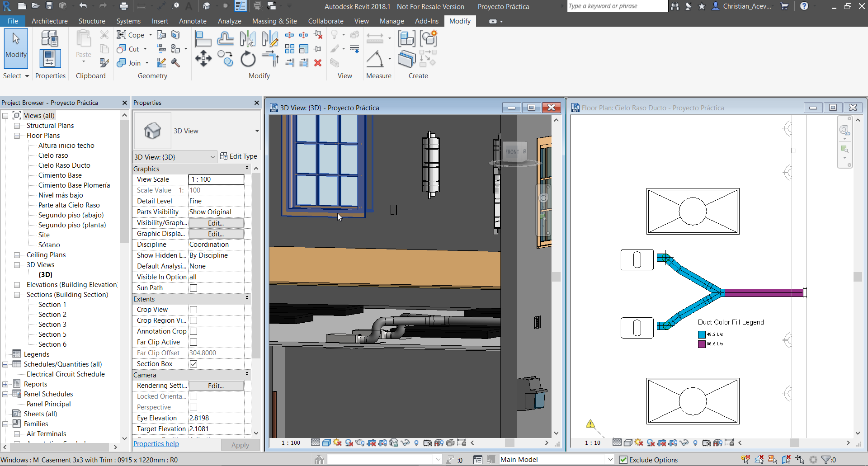
Task: Toggle the Exclude Options checkbox
Action: point(623,460)
